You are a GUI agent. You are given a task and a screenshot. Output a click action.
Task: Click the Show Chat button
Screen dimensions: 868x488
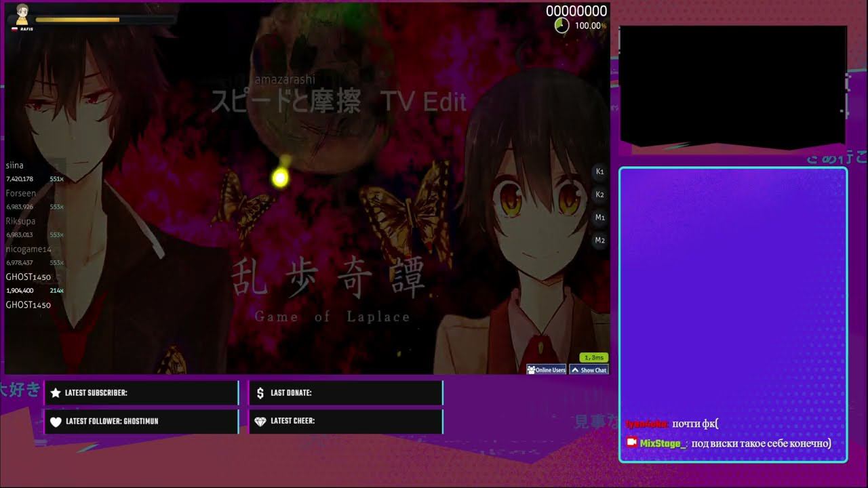click(x=589, y=369)
